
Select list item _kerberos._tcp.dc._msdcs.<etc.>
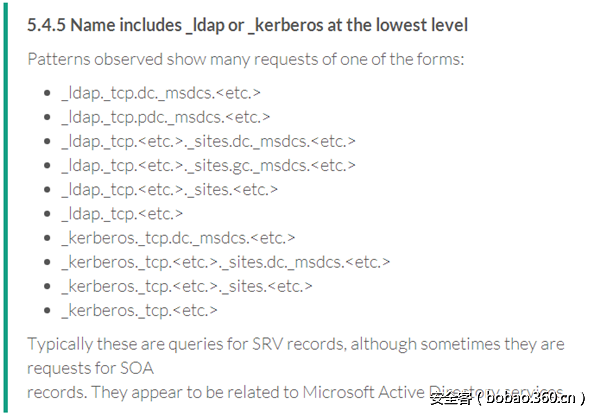click(x=178, y=238)
